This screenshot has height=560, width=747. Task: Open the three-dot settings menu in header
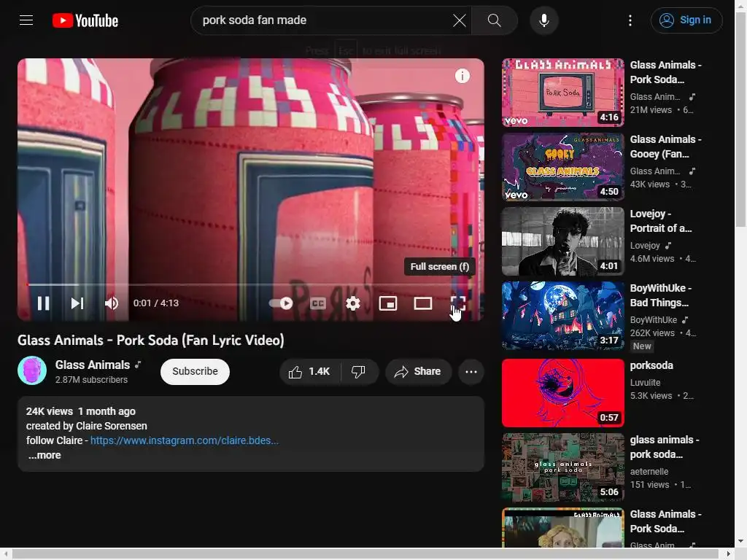(630, 20)
